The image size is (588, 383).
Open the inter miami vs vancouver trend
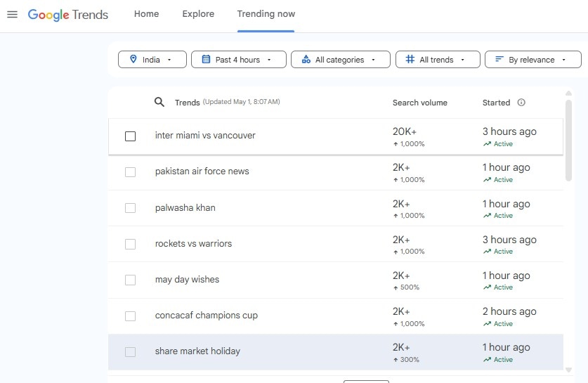pyautogui.click(x=205, y=136)
